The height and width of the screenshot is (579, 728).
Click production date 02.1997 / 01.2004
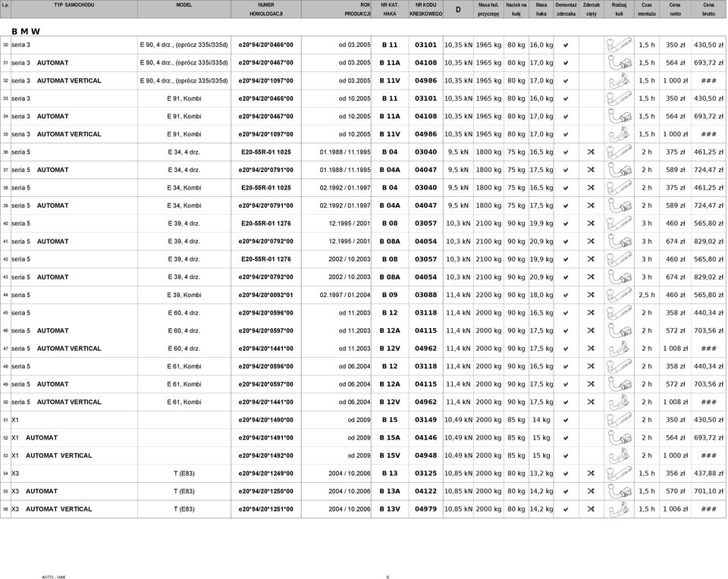pos(345,295)
